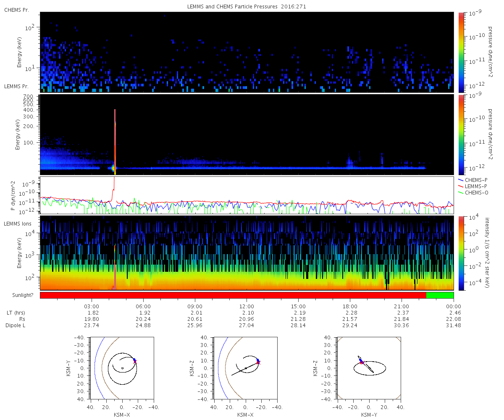Click the KSM-X versus KSM-Y orbit plot

point(122,368)
